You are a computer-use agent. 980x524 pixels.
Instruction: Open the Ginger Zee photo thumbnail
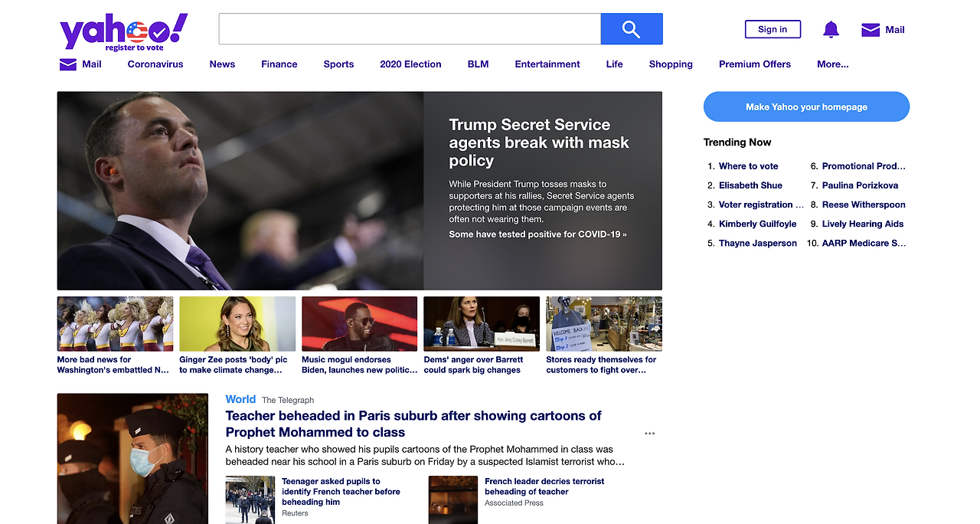(237, 324)
